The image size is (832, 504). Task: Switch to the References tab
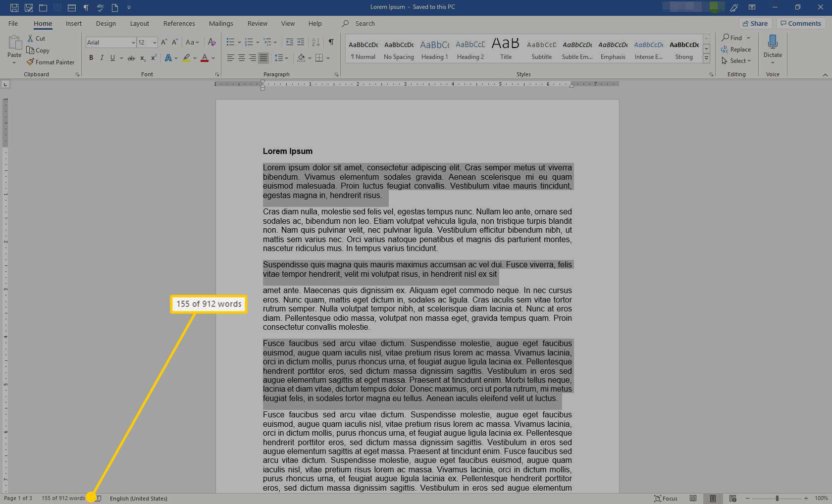(x=179, y=23)
